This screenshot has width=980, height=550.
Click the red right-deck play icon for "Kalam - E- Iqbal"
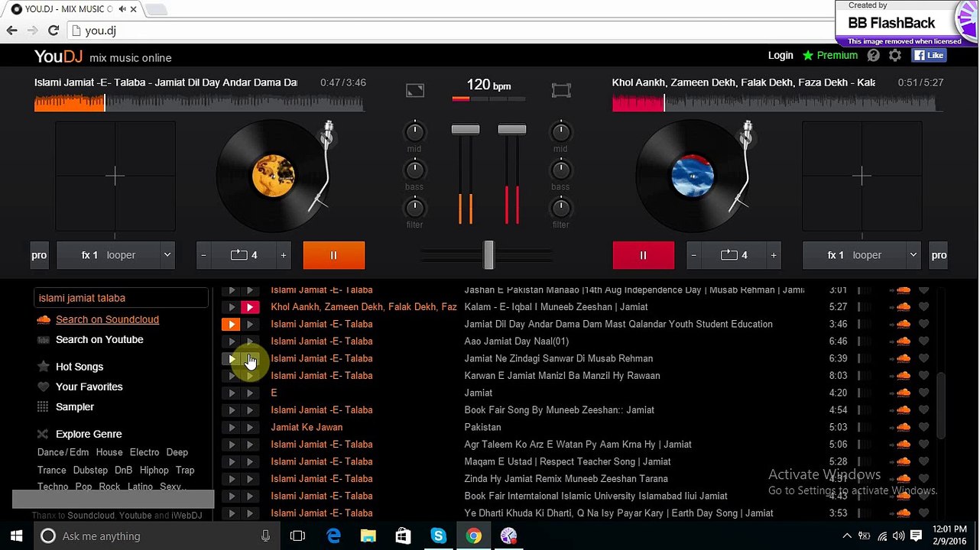tap(249, 307)
